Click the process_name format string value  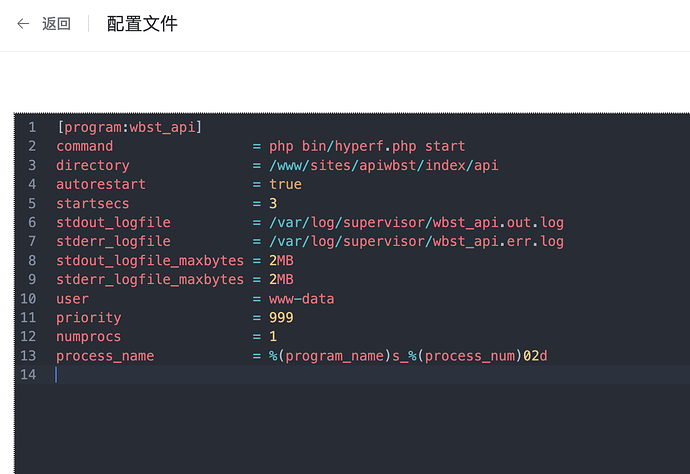pos(408,356)
